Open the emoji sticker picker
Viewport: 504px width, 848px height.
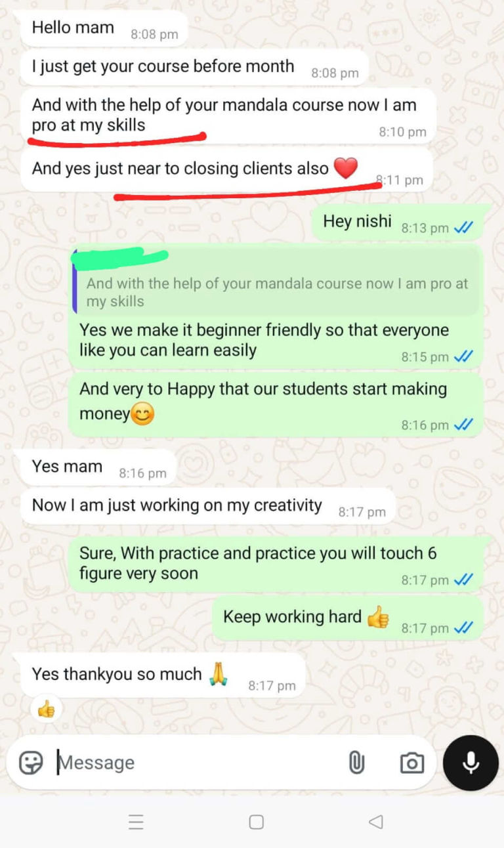30,763
